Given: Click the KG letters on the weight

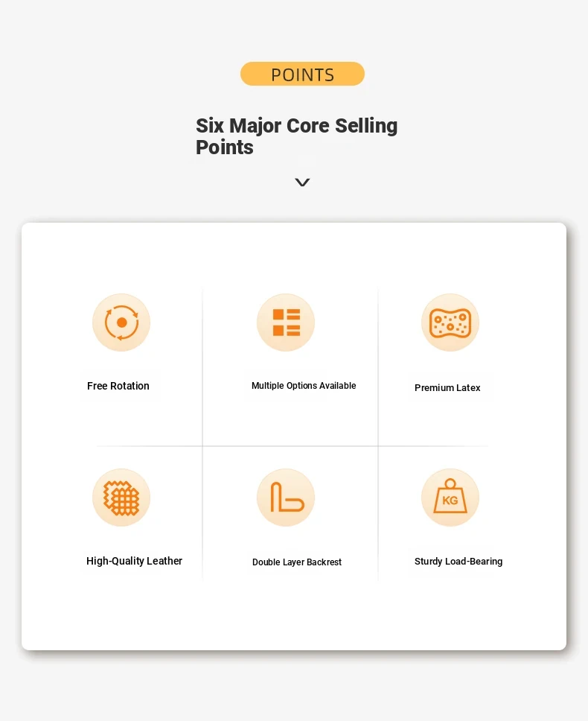Looking at the screenshot, I should coord(450,501).
